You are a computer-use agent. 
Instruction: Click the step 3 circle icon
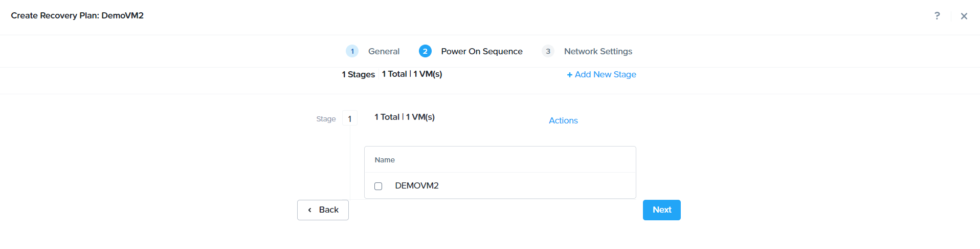pyautogui.click(x=548, y=51)
